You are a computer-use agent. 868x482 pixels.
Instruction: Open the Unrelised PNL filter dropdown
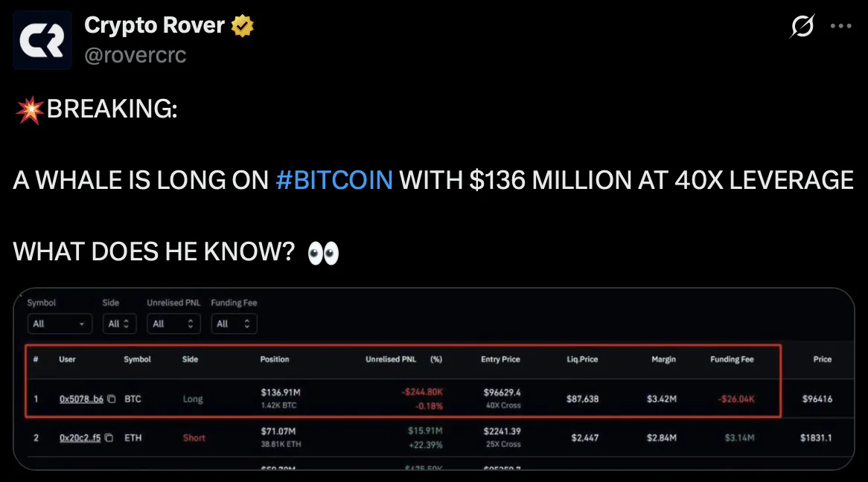point(173,324)
